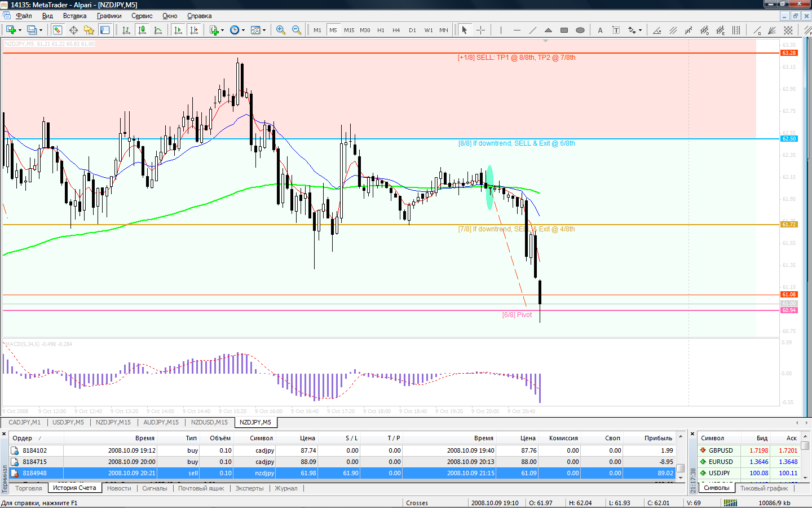Open the Файл menu
812x508 pixels.
[x=24, y=16]
